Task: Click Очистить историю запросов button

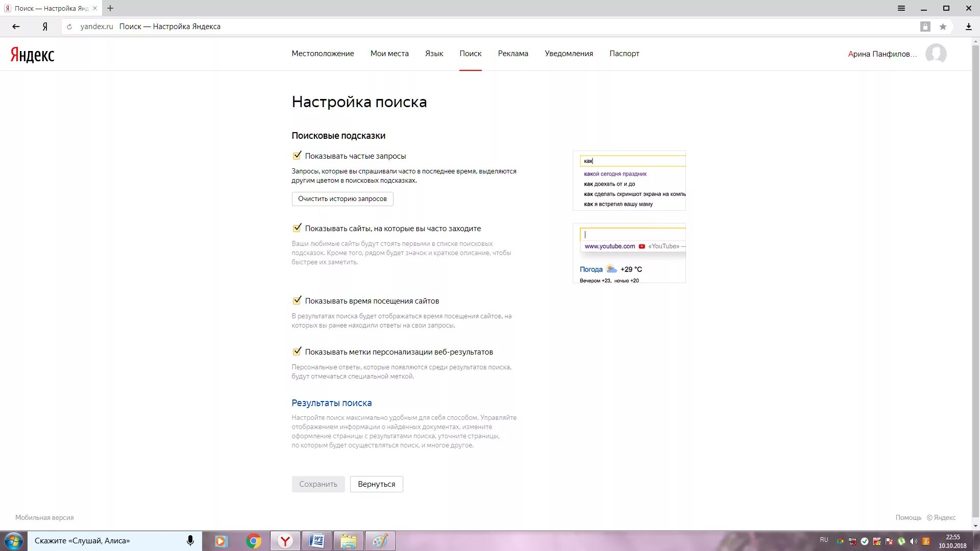Action: pos(342,199)
